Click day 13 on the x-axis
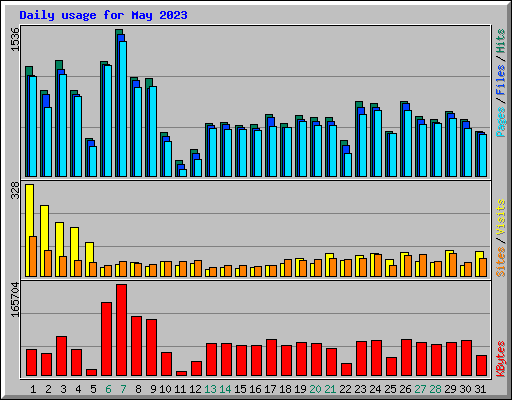Screen dimensions: 512x400 [x=210, y=389]
